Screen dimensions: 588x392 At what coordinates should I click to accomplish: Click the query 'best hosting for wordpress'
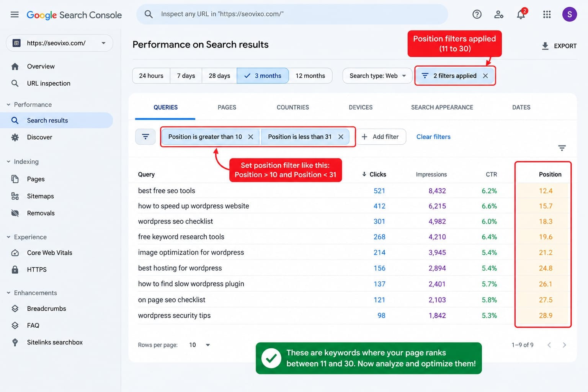point(180,268)
